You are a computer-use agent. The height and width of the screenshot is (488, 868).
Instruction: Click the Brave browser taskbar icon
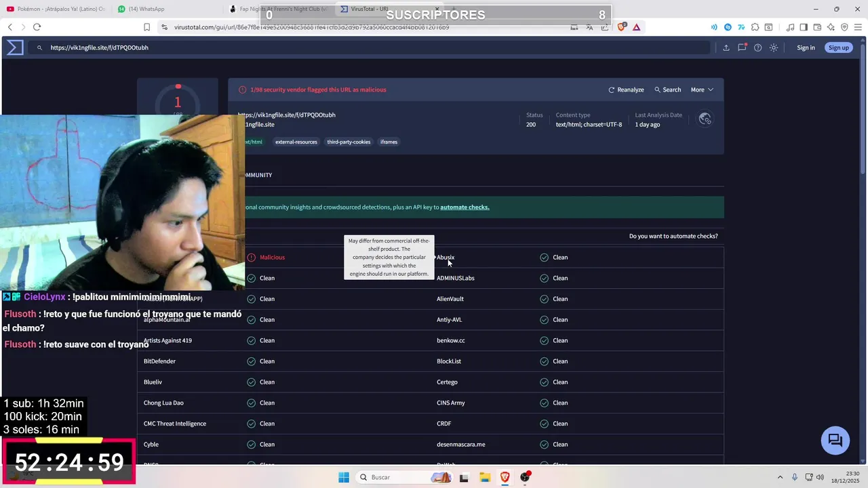tap(505, 477)
